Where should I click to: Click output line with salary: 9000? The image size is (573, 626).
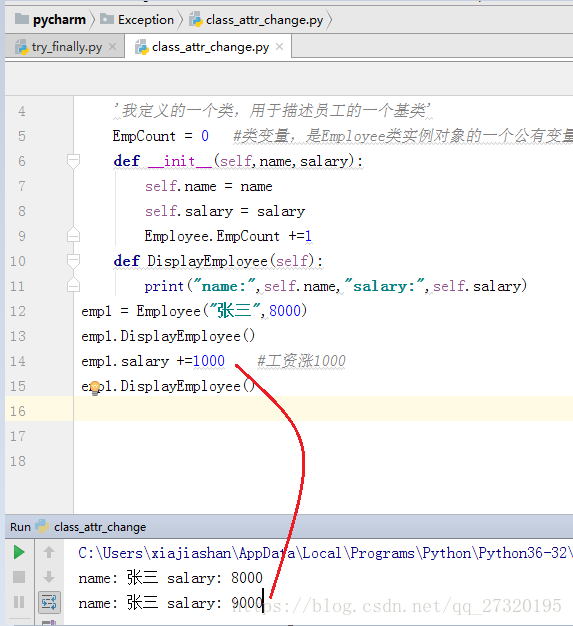coord(171,603)
